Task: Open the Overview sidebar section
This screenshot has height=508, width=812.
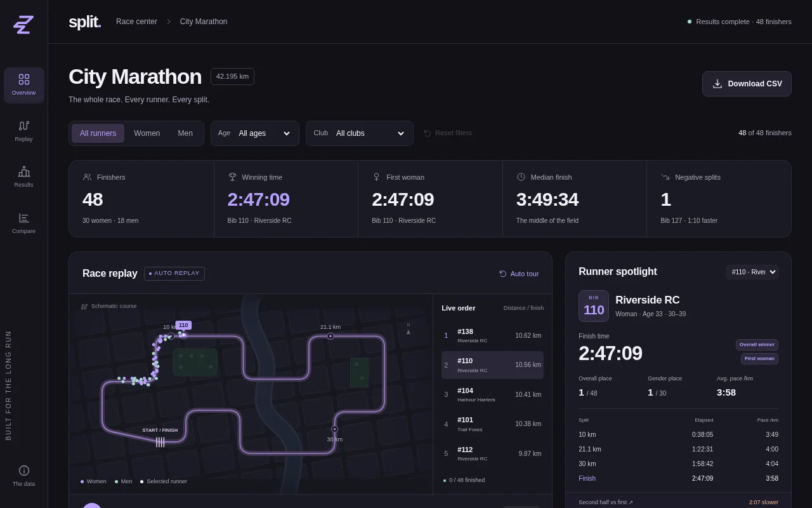Action: click(23, 85)
